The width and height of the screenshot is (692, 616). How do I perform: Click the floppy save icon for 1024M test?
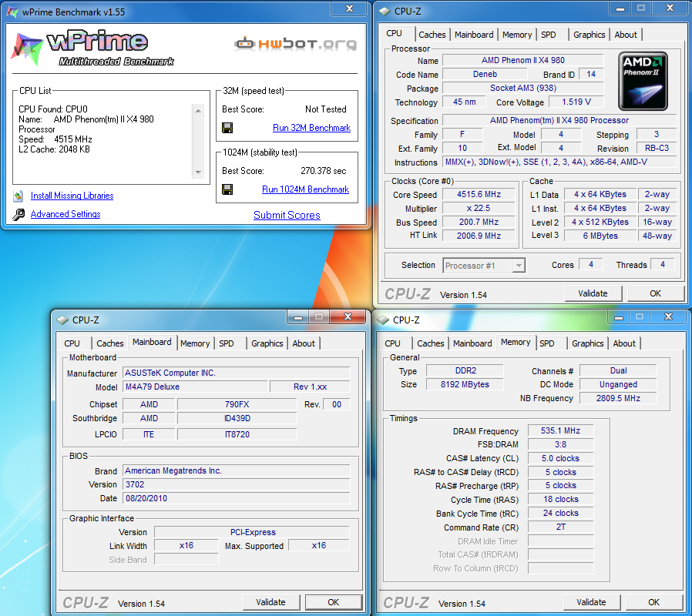pyautogui.click(x=227, y=189)
